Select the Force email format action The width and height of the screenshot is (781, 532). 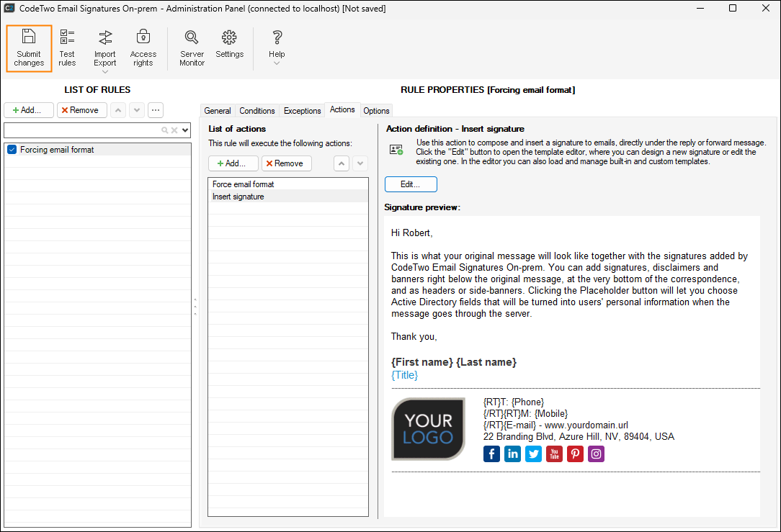pos(244,184)
